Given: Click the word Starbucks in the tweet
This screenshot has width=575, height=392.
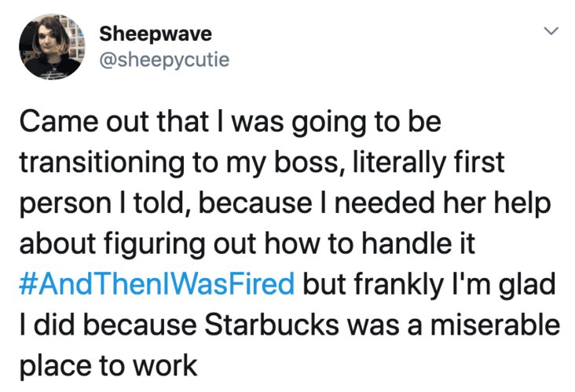Looking at the screenshot, I should click(271, 324).
